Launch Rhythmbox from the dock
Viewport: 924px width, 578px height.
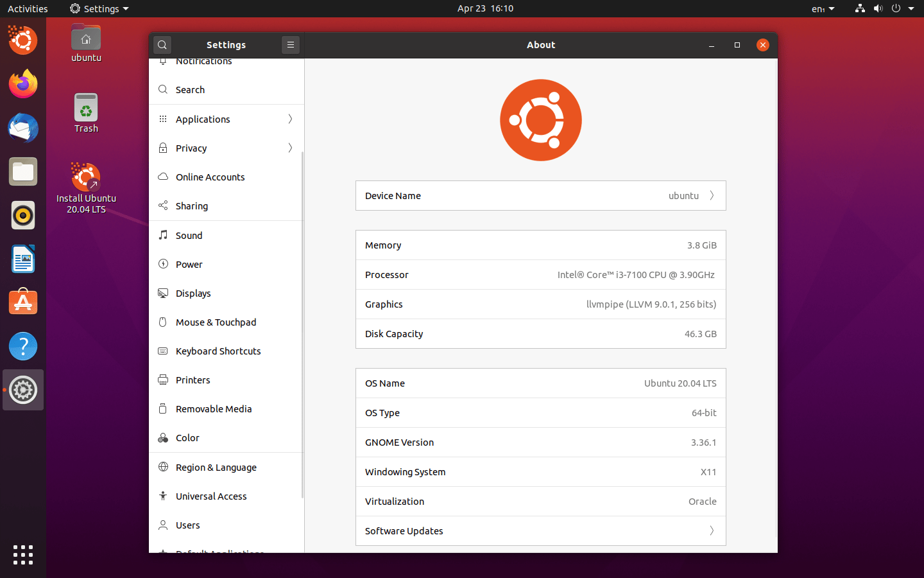pyautogui.click(x=23, y=215)
